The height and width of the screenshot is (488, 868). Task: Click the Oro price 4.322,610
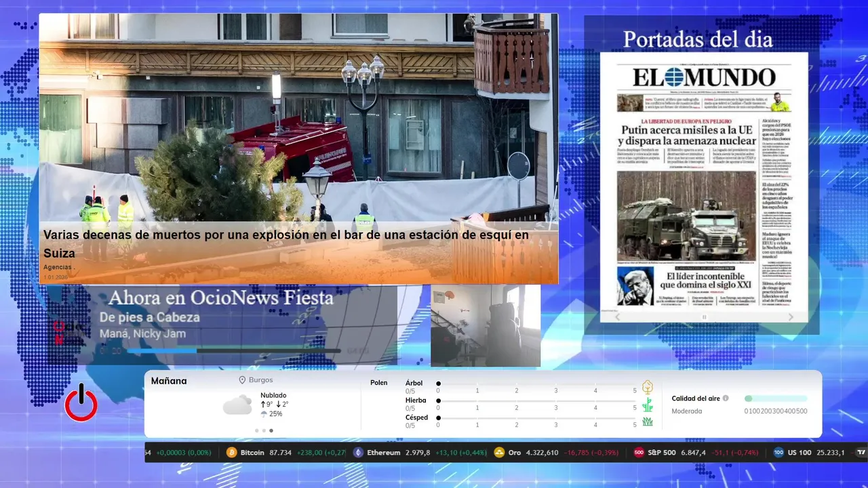tap(542, 453)
